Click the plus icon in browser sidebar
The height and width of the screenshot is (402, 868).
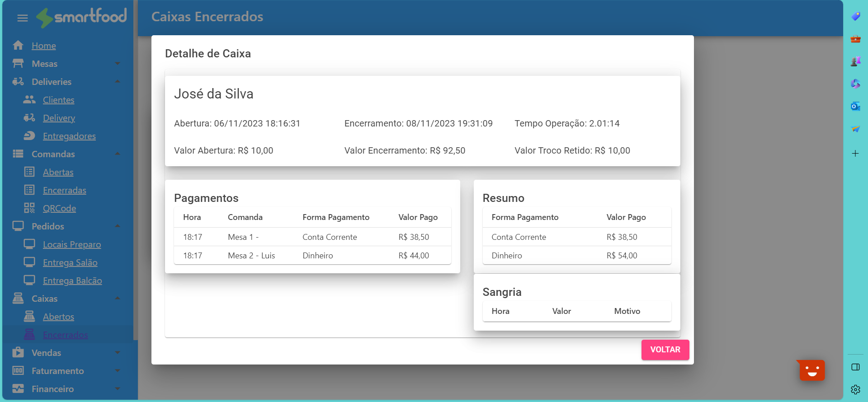(855, 154)
